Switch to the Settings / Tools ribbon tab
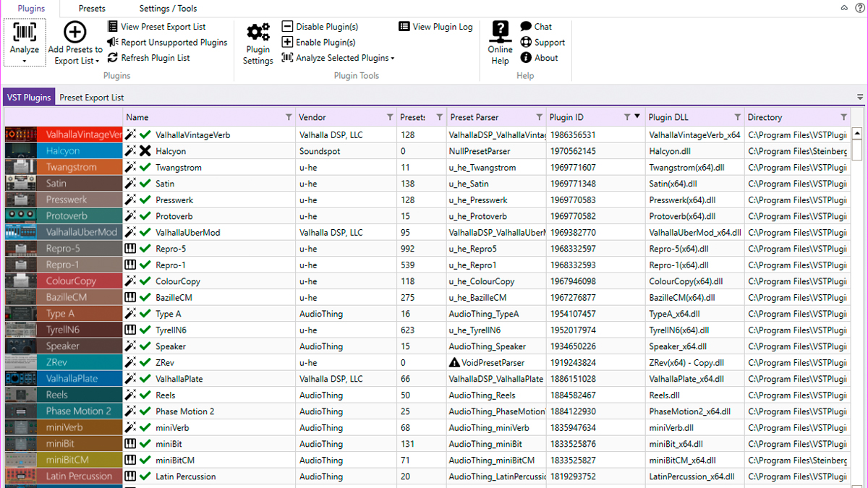868x488 pixels. pos(168,9)
